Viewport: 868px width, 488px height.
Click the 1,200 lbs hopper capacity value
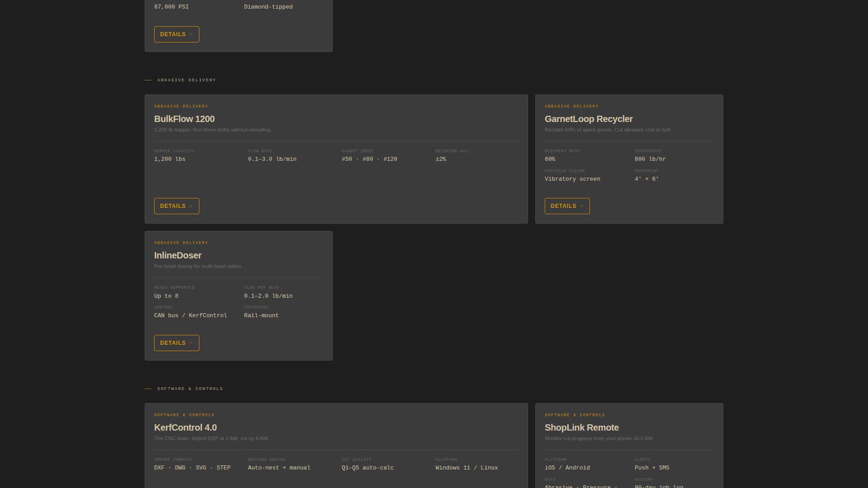coord(170,159)
